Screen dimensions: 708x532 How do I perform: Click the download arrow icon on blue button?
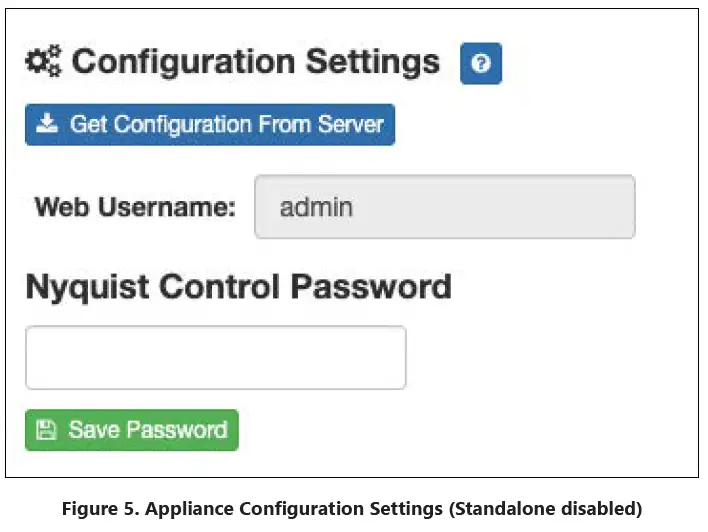click(47, 125)
